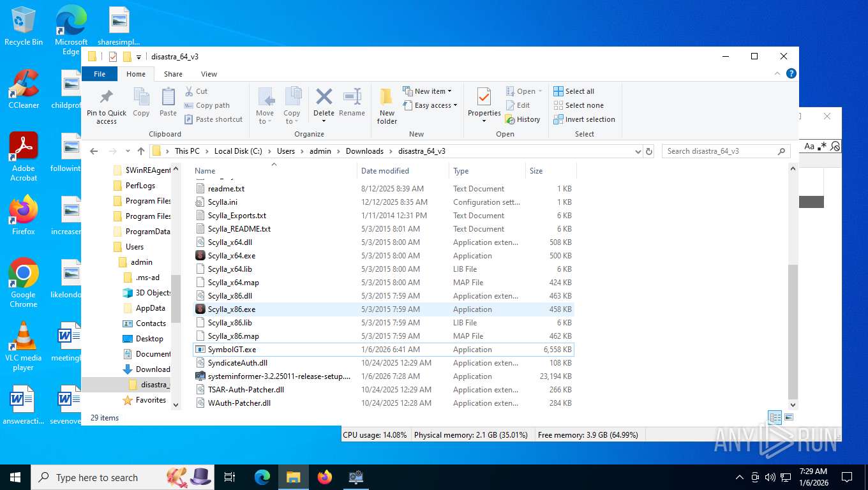Click Downloads in the address path
This screenshot has height=490, width=868.
pos(364,151)
